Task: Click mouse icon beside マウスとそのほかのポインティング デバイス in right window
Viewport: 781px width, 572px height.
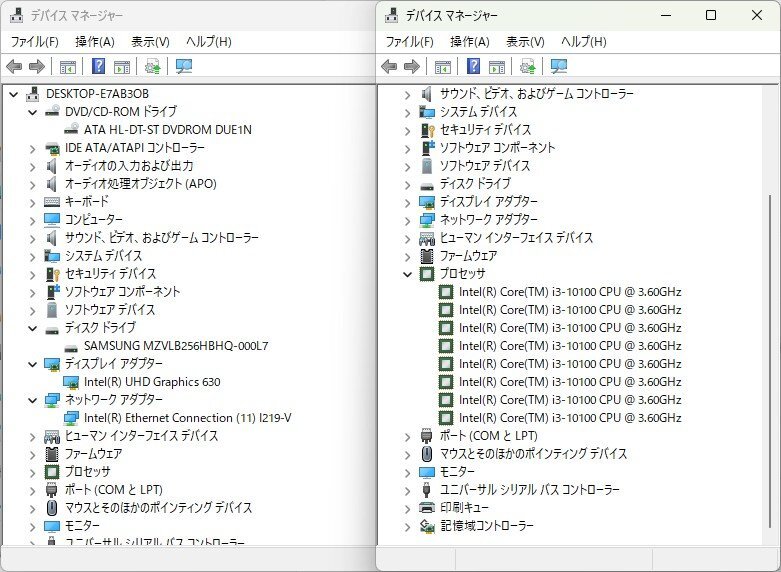Action: (427, 454)
